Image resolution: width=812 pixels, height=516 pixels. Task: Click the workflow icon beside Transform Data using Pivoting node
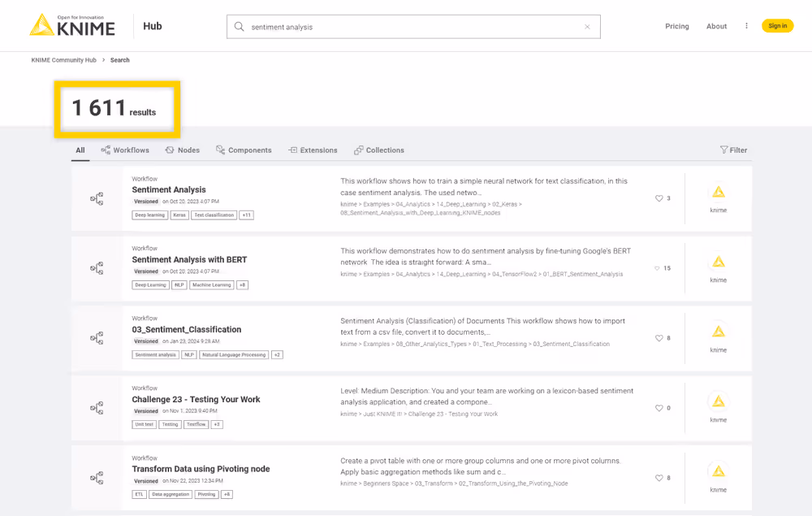point(97,478)
